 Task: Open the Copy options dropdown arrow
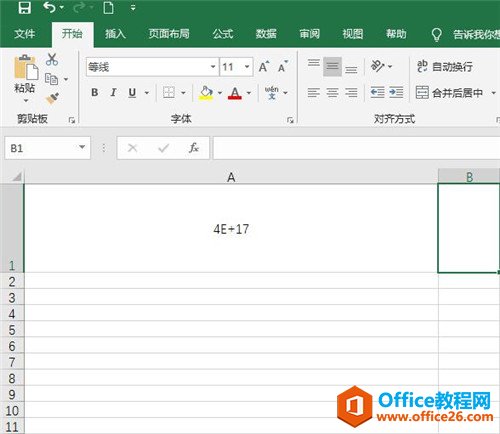click(x=66, y=79)
